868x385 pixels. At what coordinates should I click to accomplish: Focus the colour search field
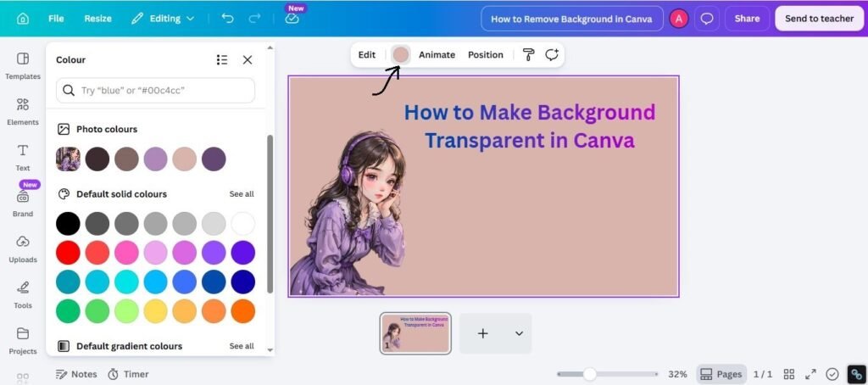click(156, 90)
